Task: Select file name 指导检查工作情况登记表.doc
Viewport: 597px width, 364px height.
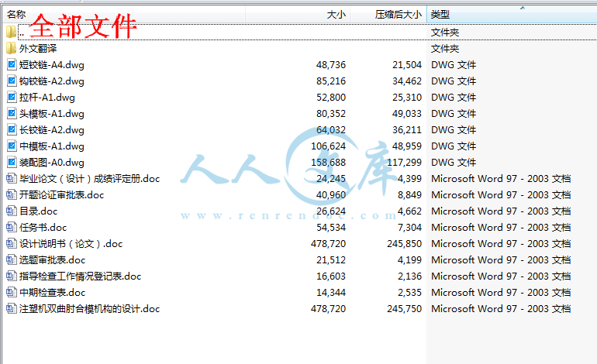Action: point(81,276)
